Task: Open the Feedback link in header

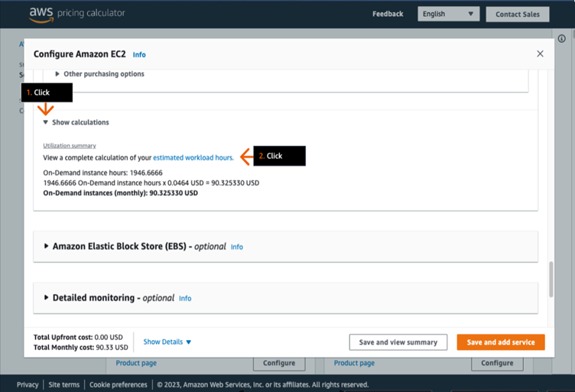Action: pyautogui.click(x=388, y=14)
